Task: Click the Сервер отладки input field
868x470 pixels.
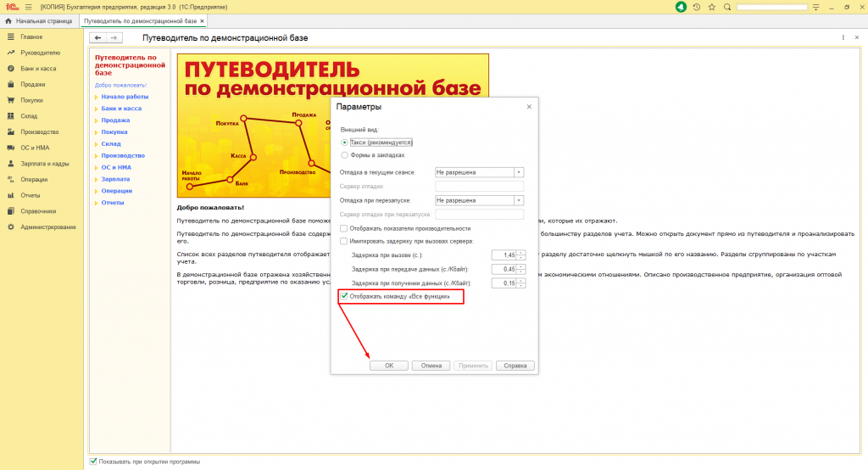Action: [480, 187]
